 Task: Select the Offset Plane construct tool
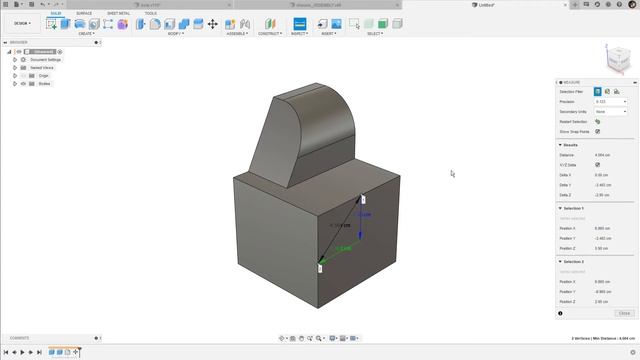(270, 24)
